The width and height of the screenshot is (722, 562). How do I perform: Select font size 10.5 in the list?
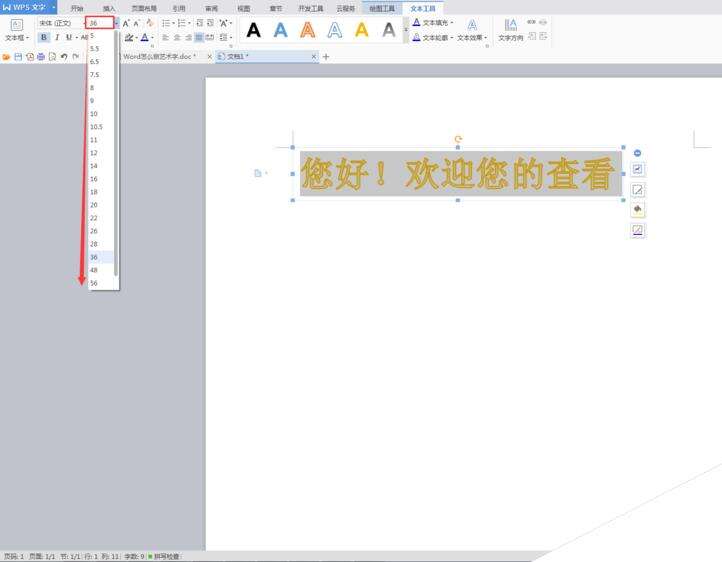tap(101, 127)
